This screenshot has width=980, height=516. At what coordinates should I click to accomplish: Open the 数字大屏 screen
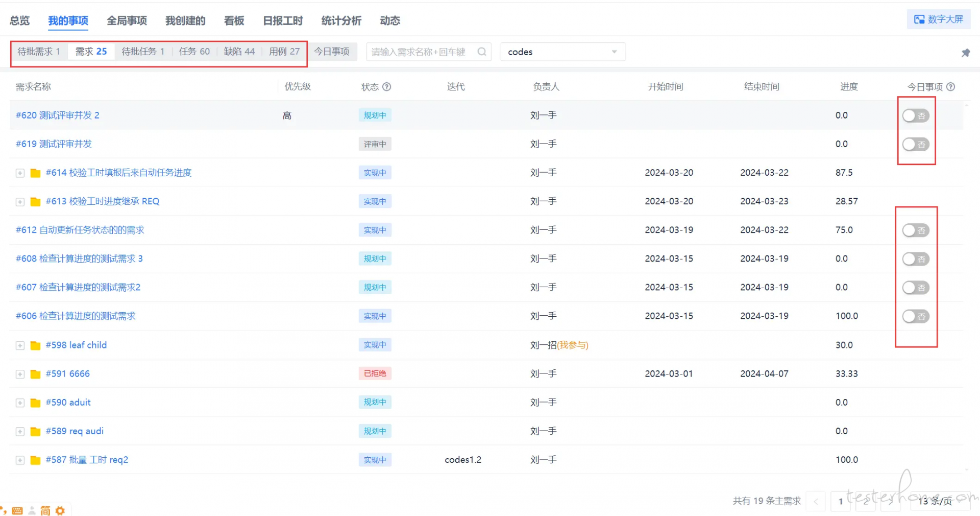[938, 18]
